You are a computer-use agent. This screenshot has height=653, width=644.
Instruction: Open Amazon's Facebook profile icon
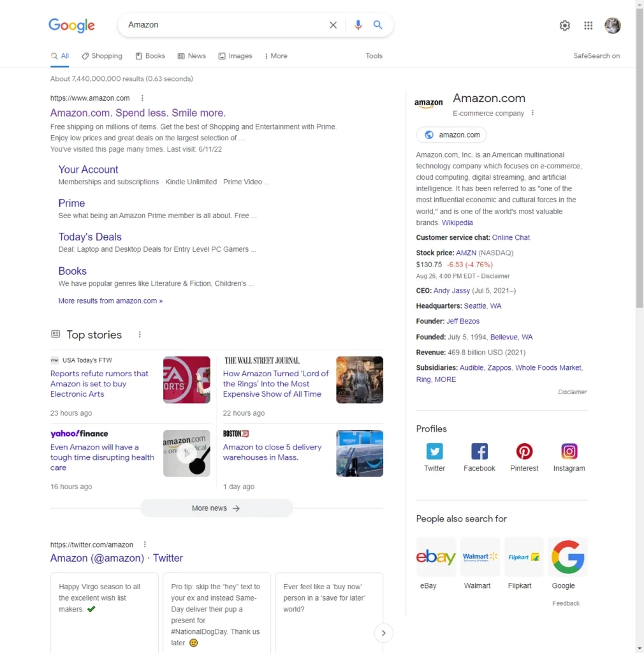(479, 451)
